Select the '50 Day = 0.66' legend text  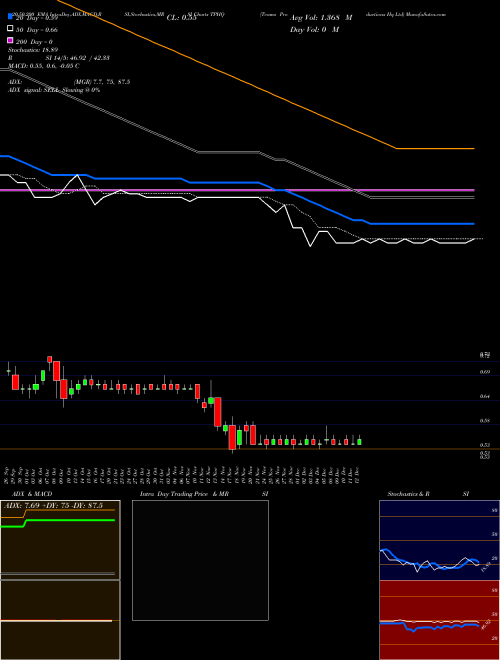point(37,30)
